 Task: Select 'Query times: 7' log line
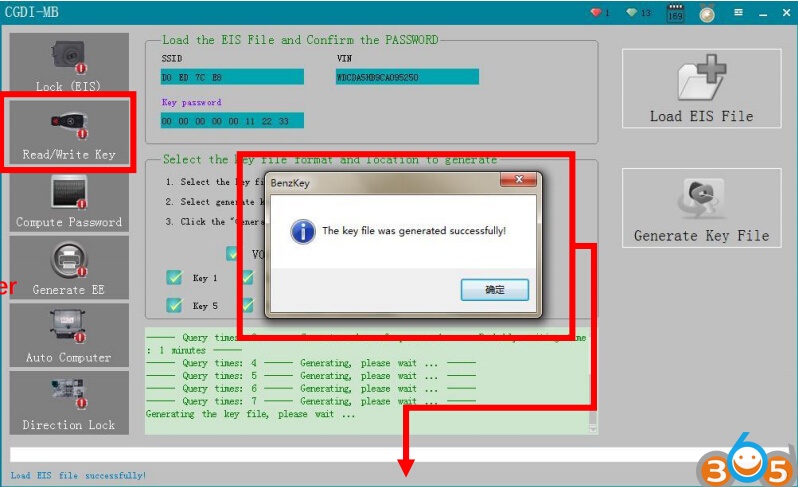coord(311,402)
